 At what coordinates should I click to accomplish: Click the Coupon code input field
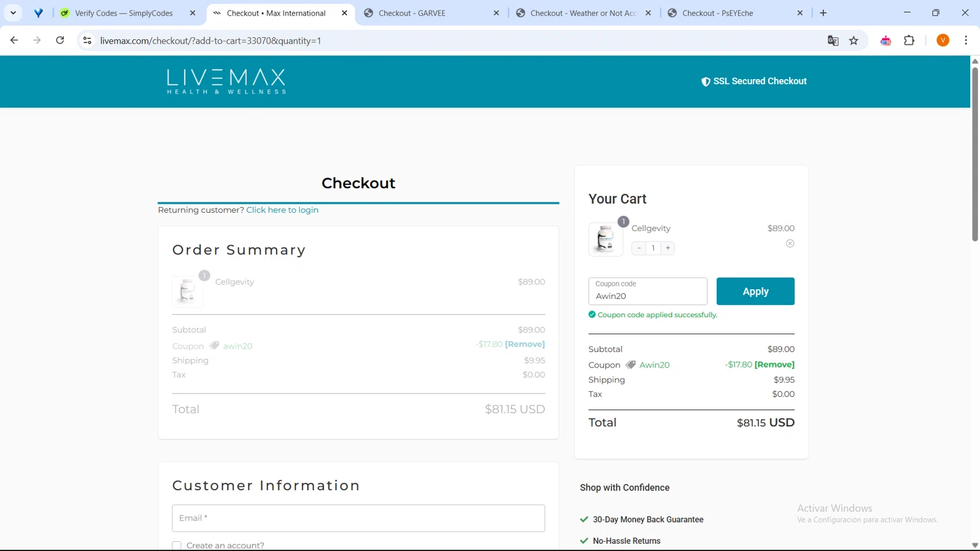pyautogui.click(x=647, y=291)
